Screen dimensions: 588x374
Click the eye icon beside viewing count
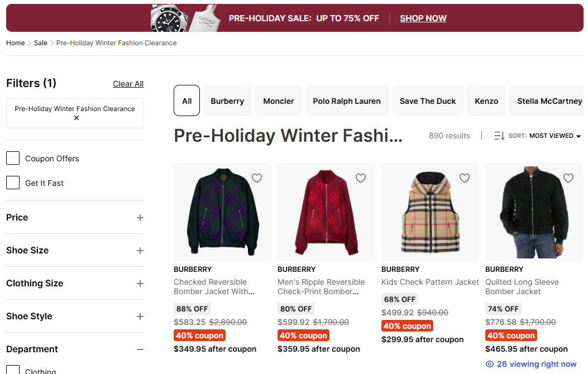click(490, 364)
